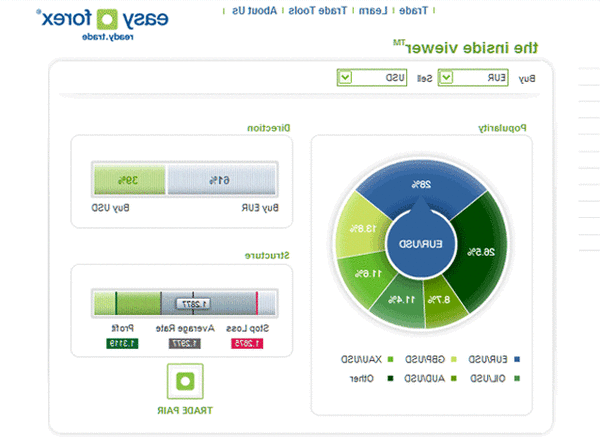Click the Buy EUR label under Direction
600x438 pixels.
[260, 208]
